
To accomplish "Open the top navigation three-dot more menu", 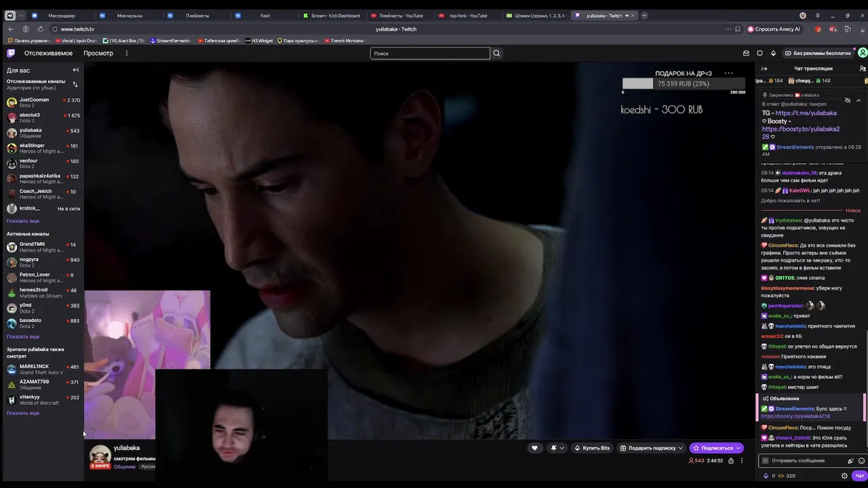I will coord(126,53).
